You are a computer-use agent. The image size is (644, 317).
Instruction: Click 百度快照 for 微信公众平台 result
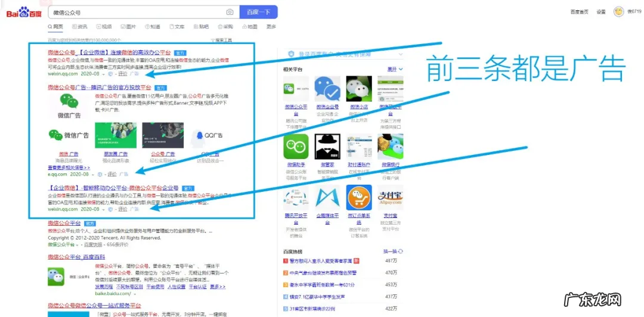tap(93, 244)
